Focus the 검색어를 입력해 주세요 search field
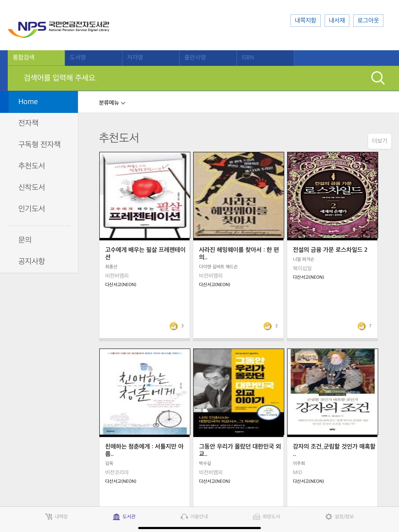Image resolution: width=399 pixels, height=532 pixels. pyautogui.click(x=188, y=78)
